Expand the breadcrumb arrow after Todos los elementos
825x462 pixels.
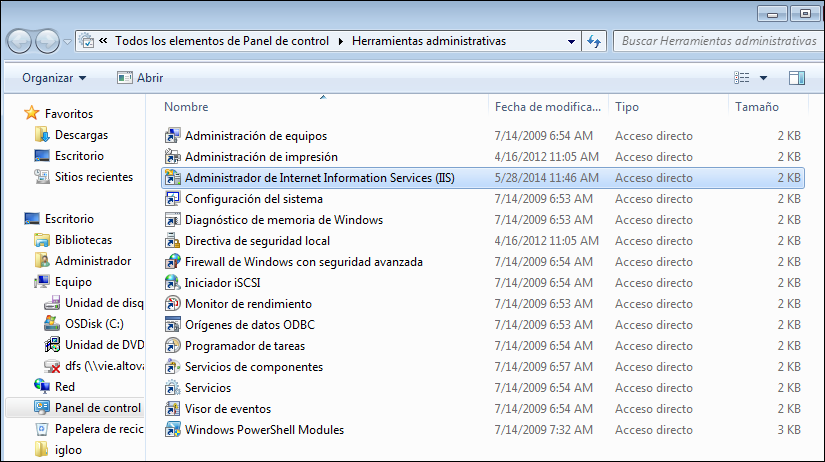pyautogui.click(x=340, y=41)
